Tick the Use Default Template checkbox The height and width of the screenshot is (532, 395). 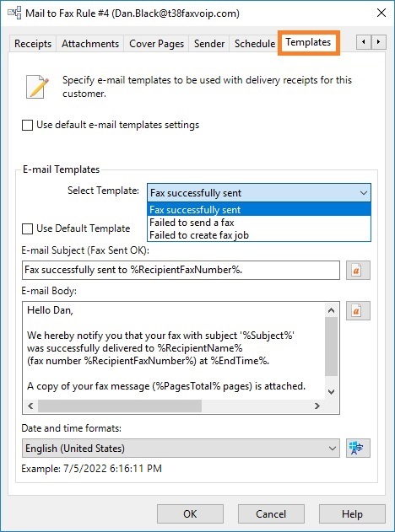point(27,228)
